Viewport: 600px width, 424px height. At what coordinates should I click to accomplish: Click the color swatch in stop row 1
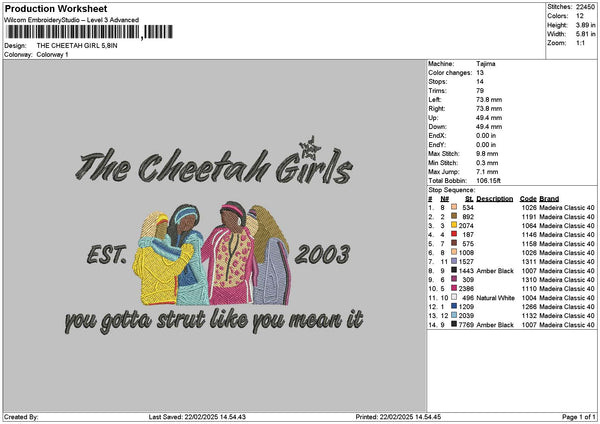(x=454, y=207)
